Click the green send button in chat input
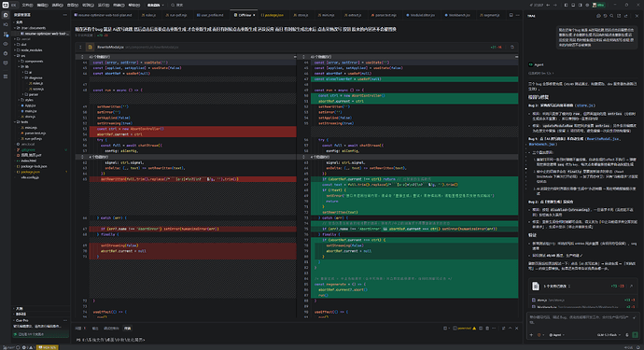644x350 pixels. [636, 335]
